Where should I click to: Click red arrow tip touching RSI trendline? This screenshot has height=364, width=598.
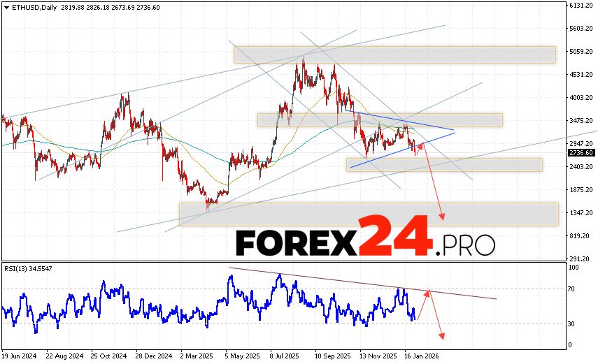click(x=429, y=291)
